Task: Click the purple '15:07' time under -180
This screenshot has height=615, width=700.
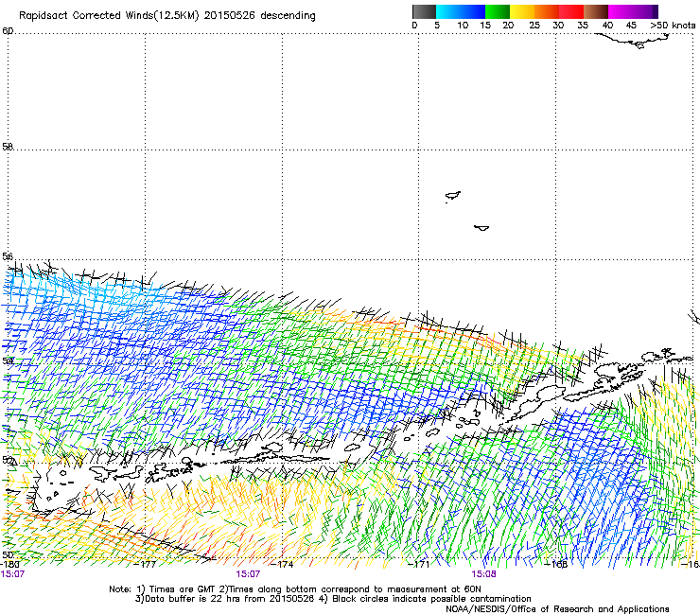Action: (12, 574)
